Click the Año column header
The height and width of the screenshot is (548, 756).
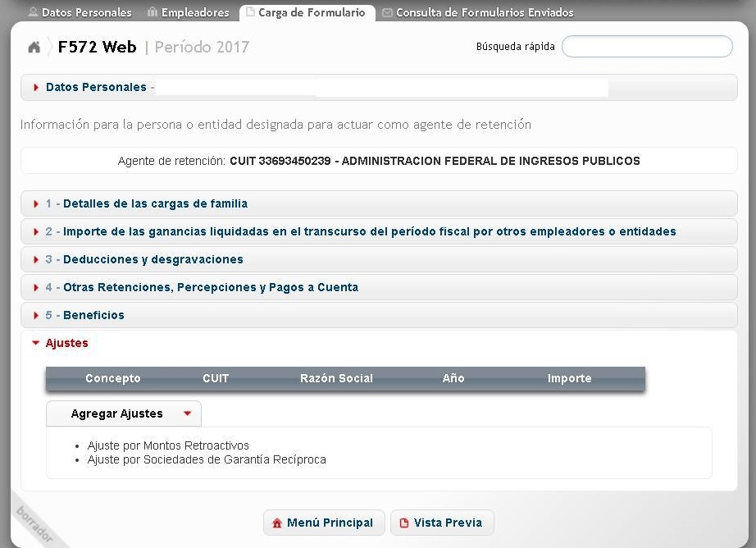coord(453,378)
